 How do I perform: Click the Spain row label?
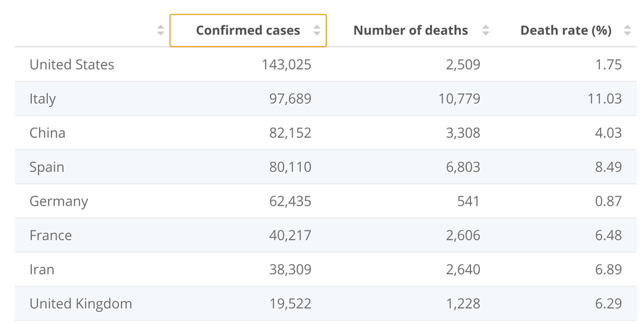point(47,167)
